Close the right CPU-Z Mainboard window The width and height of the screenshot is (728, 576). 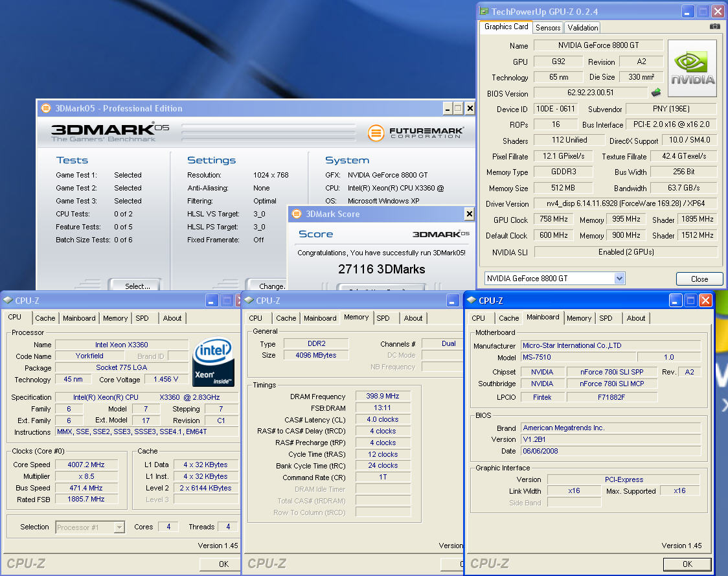[705, 301]
